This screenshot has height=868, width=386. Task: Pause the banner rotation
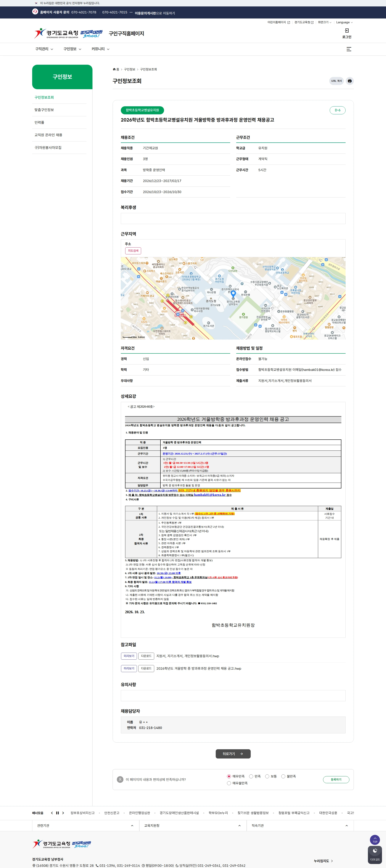coord(57,813)
